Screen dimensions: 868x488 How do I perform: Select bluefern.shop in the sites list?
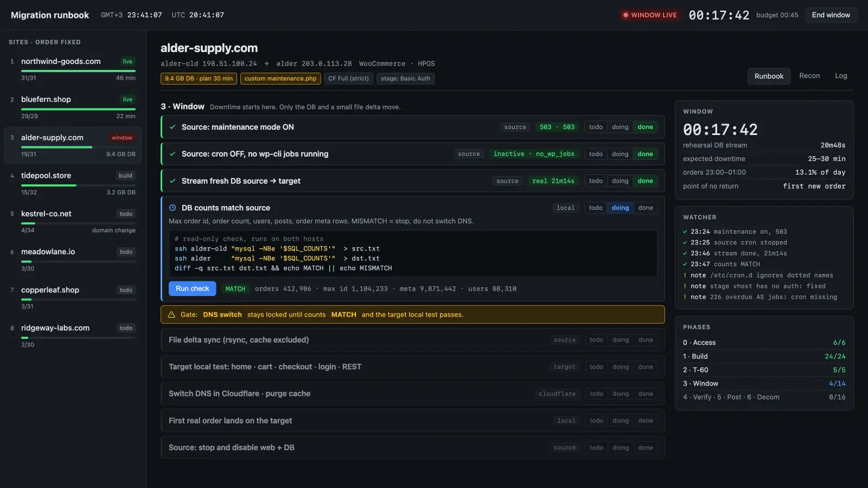[x=73, y=107]
